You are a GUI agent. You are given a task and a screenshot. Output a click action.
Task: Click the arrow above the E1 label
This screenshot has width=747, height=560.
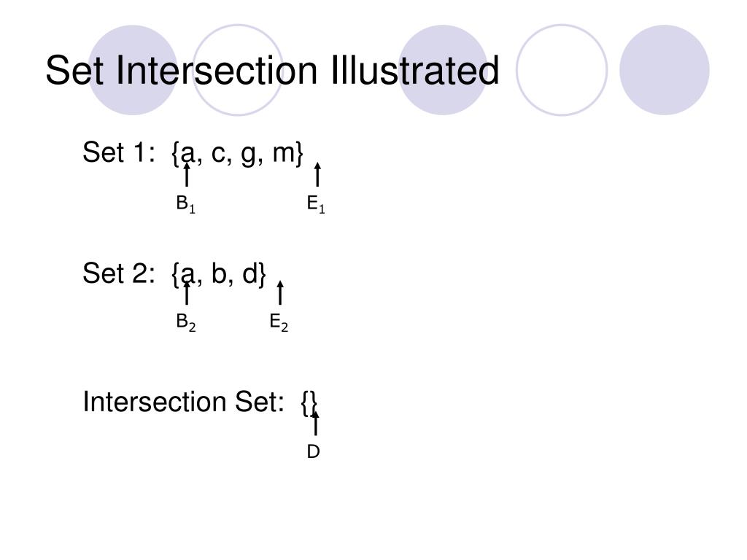click(x=317, y=175)
